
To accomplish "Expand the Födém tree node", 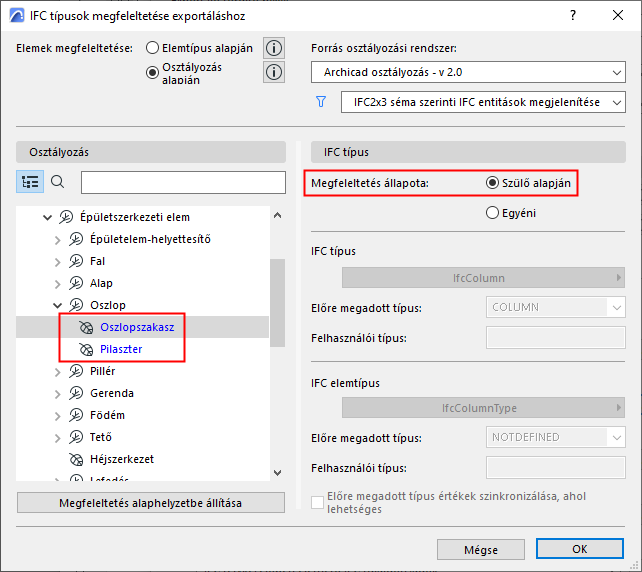I will click(57, 416).
